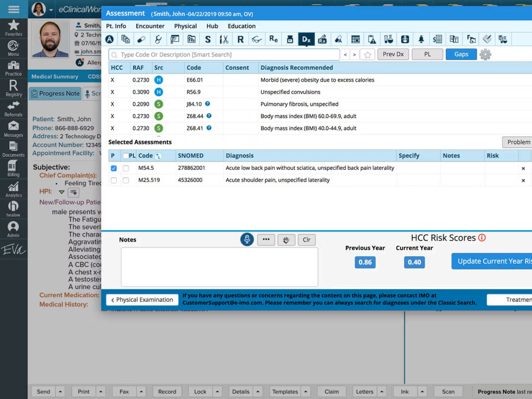This screenshot has height=399, width=532.
Task: Click the Gaps button
Action: point(461,54)
